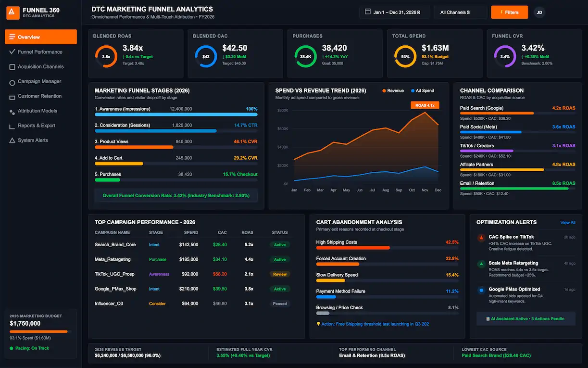Screen dimensions: 588x368
Task: Click the High Shipping Costs red bar
Action: (x=353, y=248)
